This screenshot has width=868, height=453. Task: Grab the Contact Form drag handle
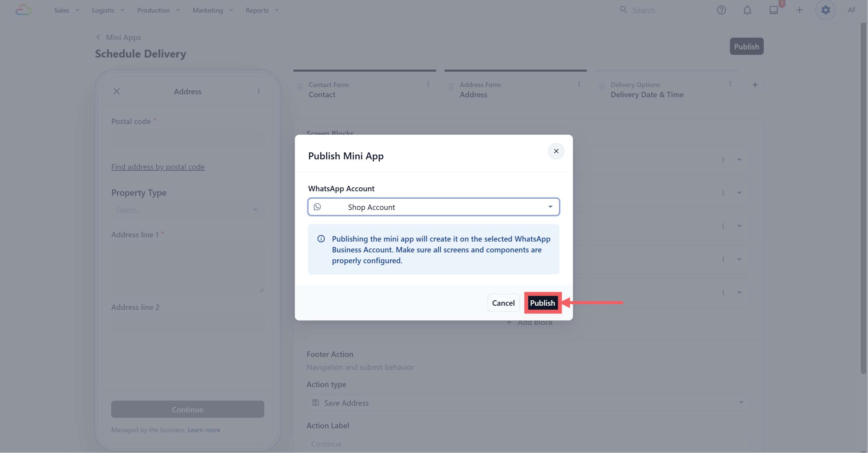tap(300, 87)
